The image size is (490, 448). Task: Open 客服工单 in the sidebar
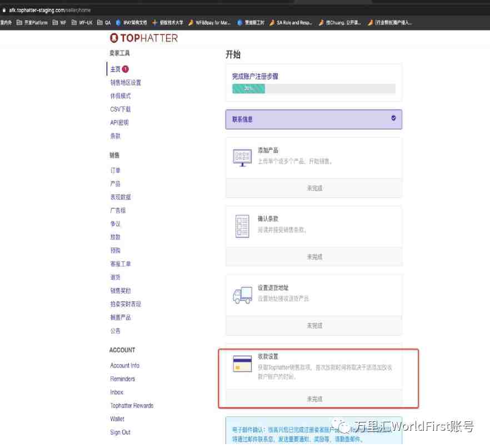[121, 264]
